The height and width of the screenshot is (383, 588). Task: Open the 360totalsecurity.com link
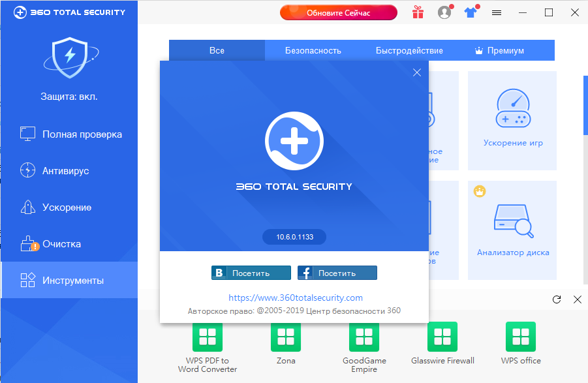pos(296,298)
